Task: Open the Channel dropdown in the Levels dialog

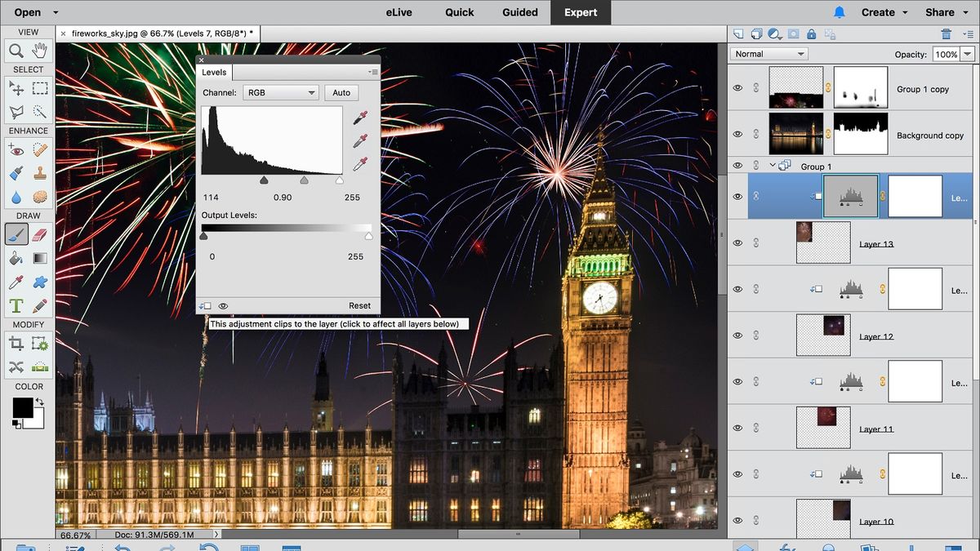Action: point(281,92)
